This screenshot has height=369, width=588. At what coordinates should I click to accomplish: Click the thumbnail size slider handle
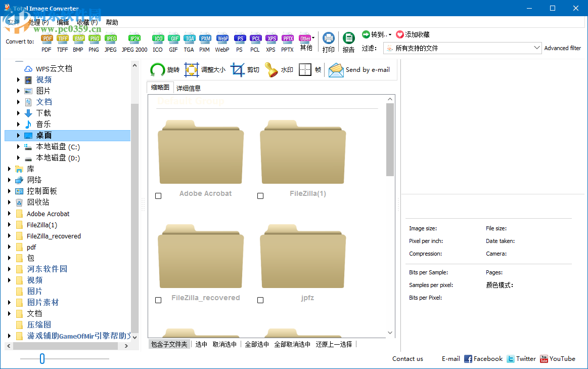tap(42, 359)
